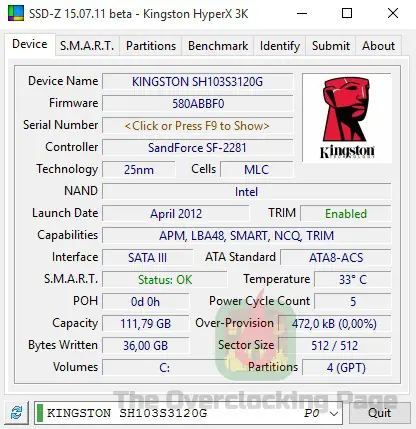Open the drive selection dropdown arrow
The height and width of the screenshot is (429, 416).
coord(334,414)
